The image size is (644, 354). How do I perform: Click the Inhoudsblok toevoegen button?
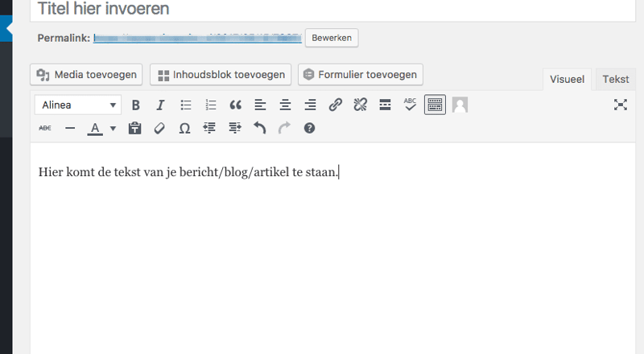(221, 75)
